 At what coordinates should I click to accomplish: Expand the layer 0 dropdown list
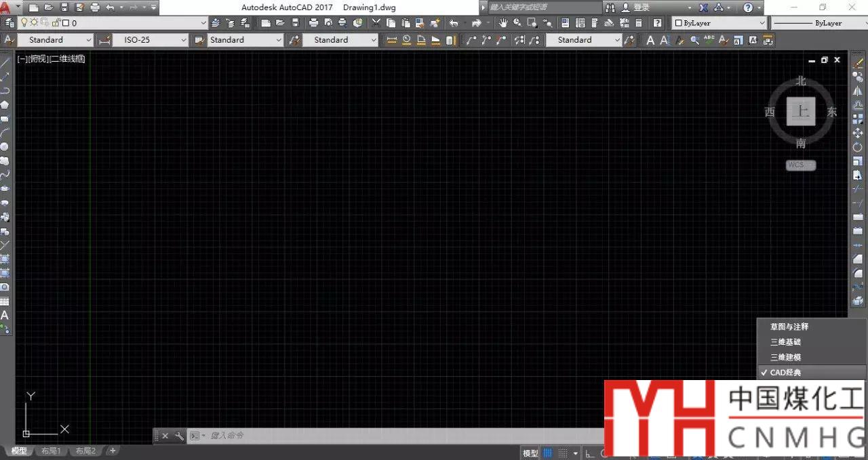[204, 23]
